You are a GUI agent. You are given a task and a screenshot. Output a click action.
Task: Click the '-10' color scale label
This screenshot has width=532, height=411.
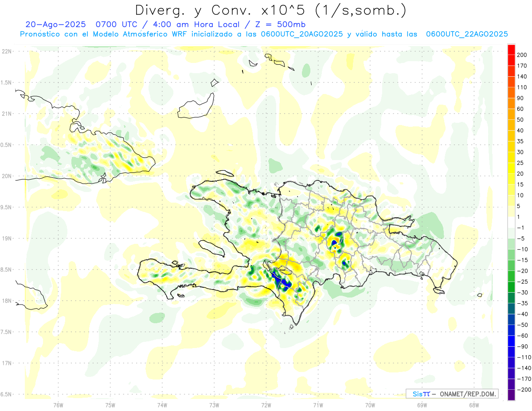coord(524,249)
